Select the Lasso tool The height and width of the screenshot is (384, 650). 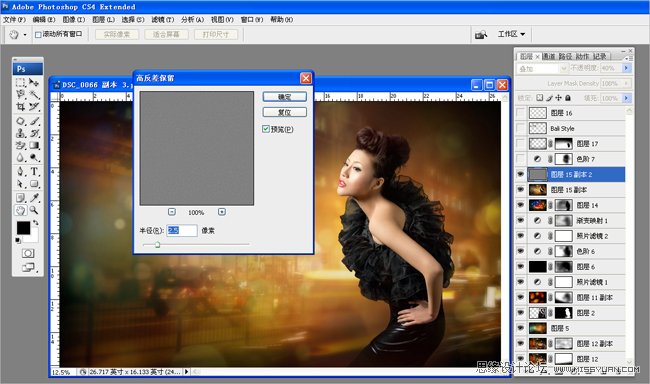click(x=21, y=95)
